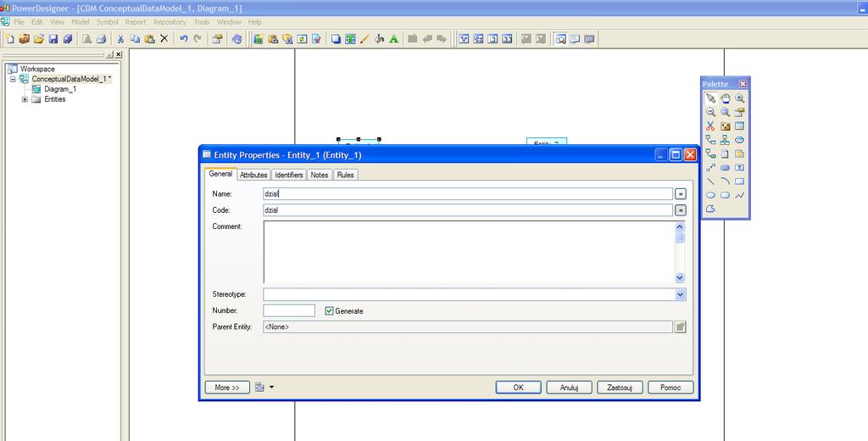Image resolution: width=868 pixels, height=441 pixels.
Task: Uncheck the Generate checkbox
Action: (330, 310)
